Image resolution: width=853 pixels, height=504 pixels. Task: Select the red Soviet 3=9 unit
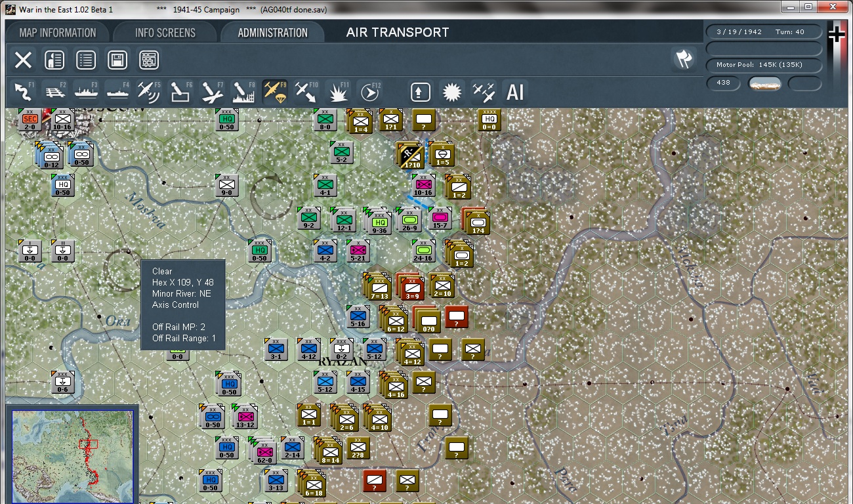tap(411, 288)
